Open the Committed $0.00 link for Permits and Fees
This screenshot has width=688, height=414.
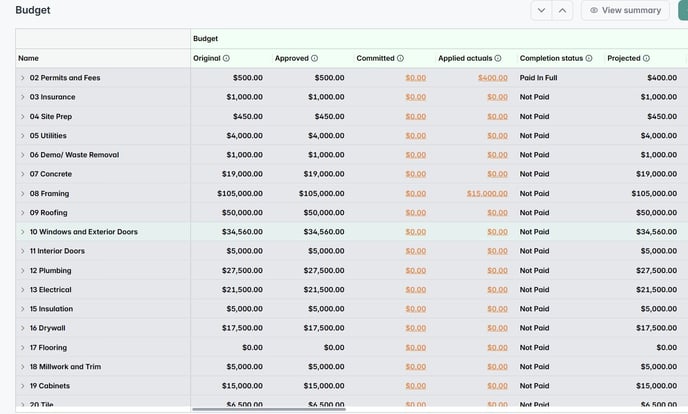pyautogui.click(x=416, y=78)
